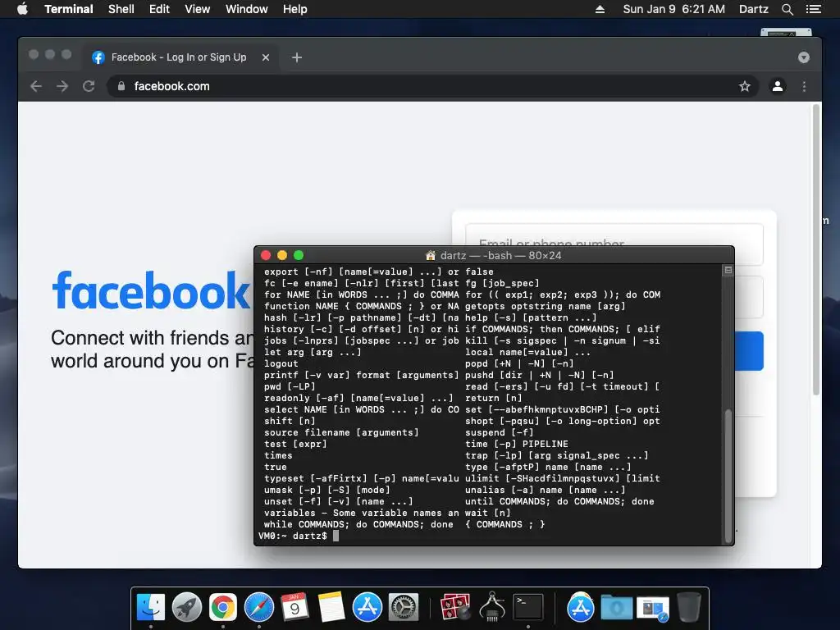Click the 'test [expr]' line
840x630 pixels.
pyautogui.click(x=295, y=444)
